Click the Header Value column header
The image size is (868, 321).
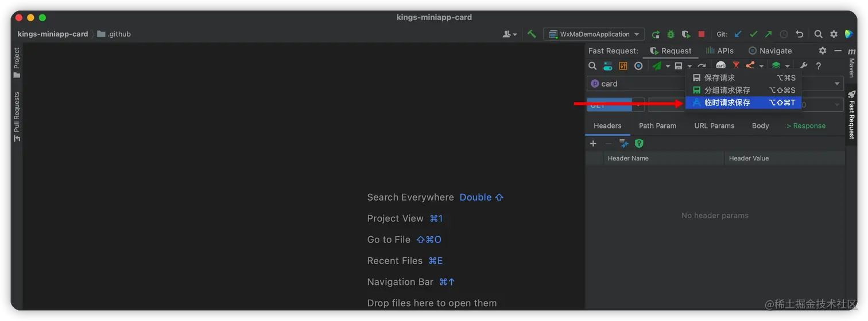(784, 158)
